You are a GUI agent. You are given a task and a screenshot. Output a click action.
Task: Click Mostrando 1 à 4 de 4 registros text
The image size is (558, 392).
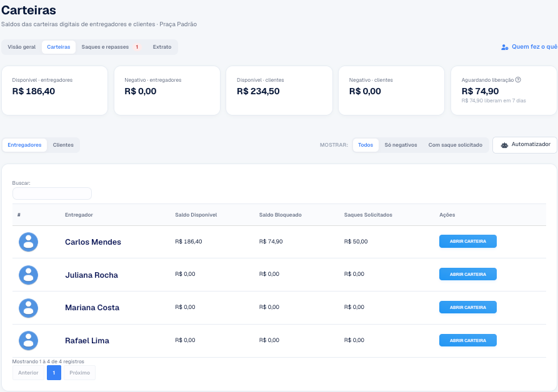[x=48, y=361]
